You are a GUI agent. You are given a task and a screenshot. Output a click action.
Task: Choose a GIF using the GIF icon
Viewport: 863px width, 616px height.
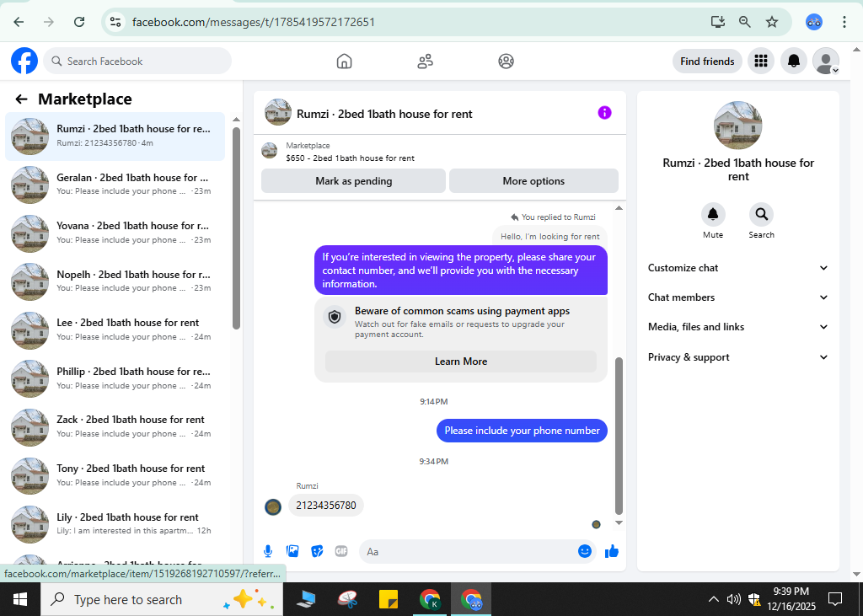[341, 551]
